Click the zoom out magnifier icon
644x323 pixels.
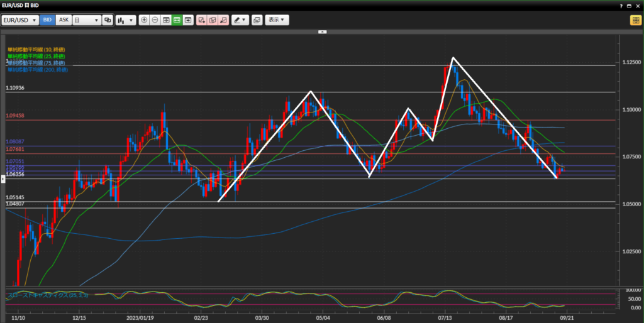point(155,20)
